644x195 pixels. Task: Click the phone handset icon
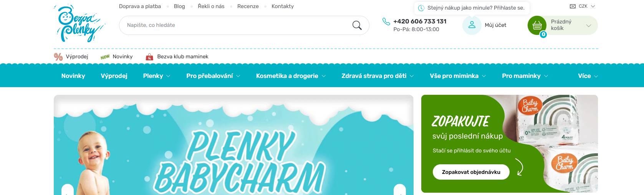[x=386, y=21]
